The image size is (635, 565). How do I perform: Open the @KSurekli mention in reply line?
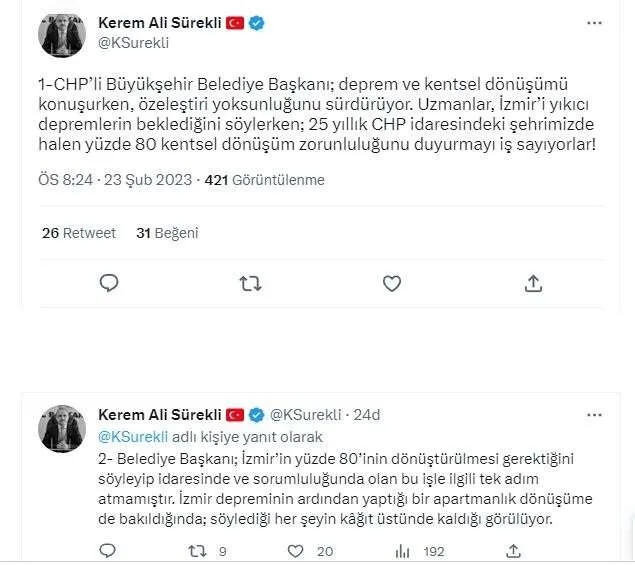133,437
